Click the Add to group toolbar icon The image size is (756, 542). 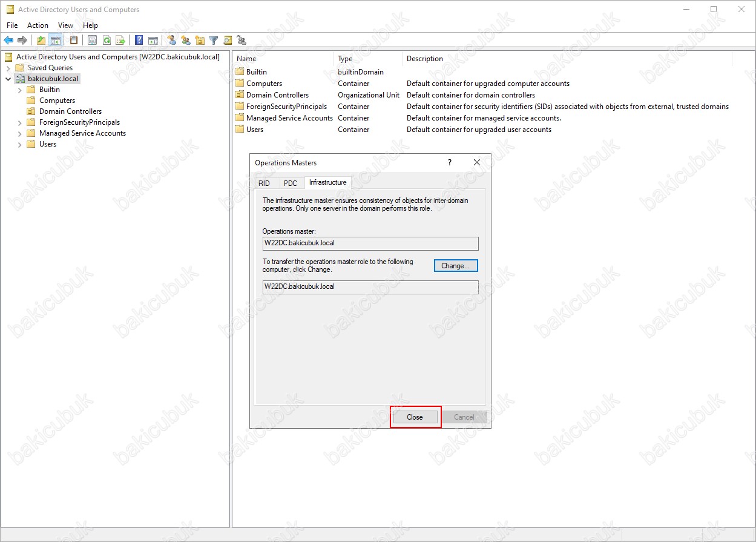242,41
